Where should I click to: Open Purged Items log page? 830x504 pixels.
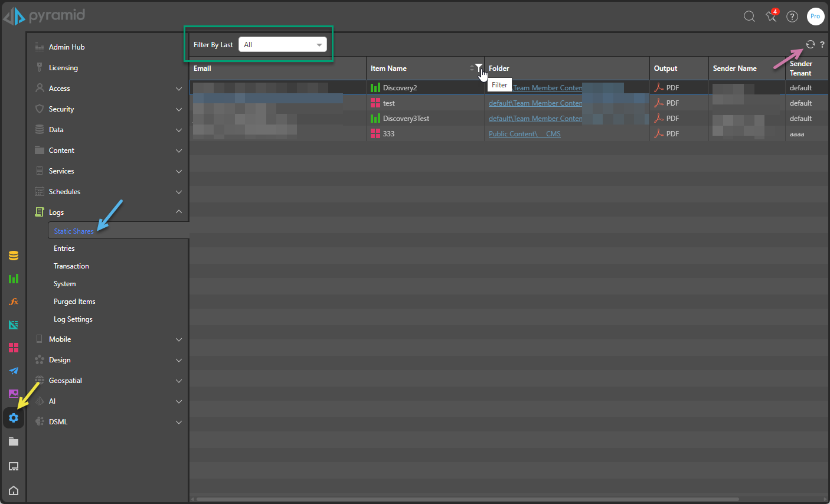tap(74, 302)
